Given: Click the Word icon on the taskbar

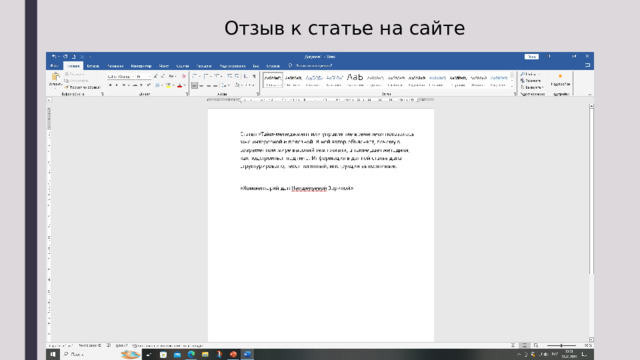Looking at the screenshot, I should 247,354.
